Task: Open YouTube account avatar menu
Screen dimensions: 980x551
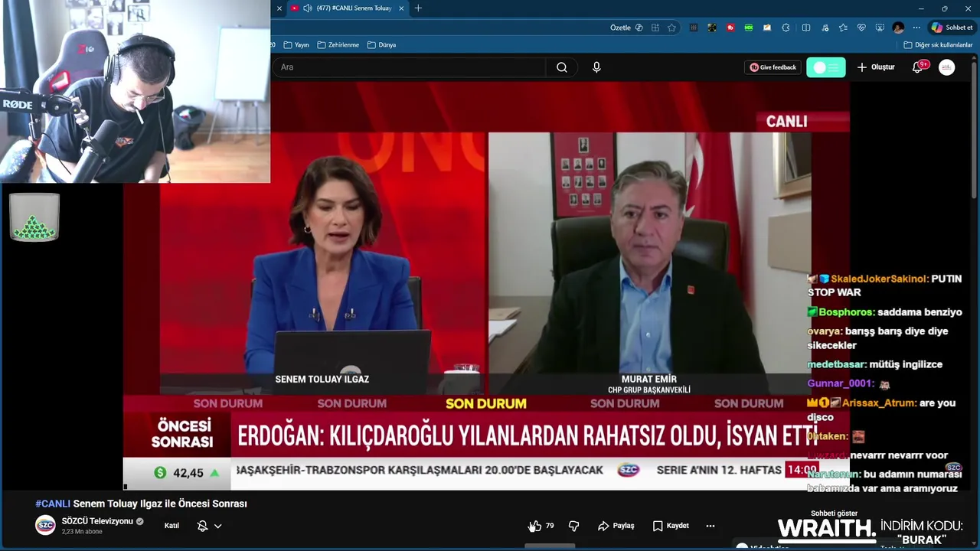Action: coord(947,67)
